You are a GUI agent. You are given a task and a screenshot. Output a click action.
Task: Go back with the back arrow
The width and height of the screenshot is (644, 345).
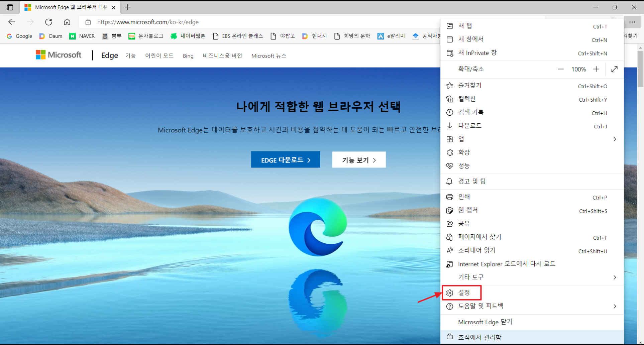(12, 22)
